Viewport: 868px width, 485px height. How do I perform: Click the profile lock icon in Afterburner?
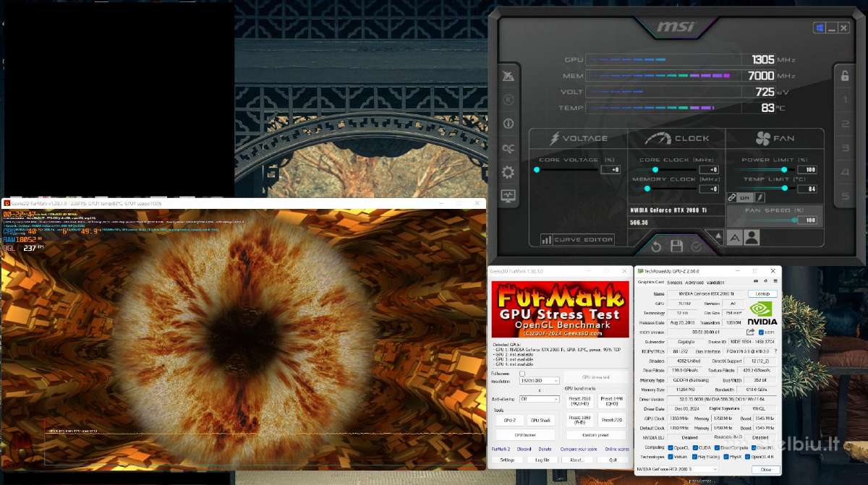coord(844,74)
